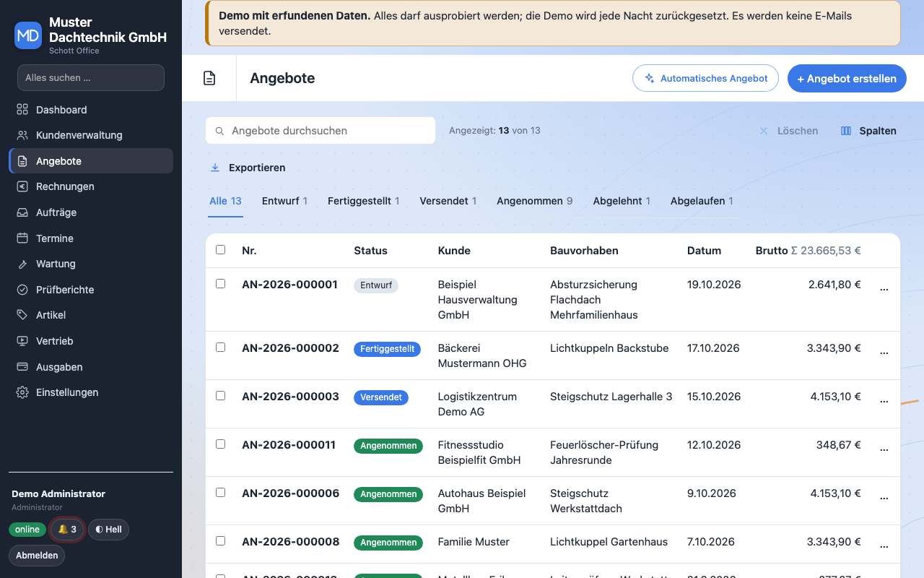The height and width of the screenshot is (578, 924).
Task: Open Spalten column chooser
Action: [x=868, y=131]
